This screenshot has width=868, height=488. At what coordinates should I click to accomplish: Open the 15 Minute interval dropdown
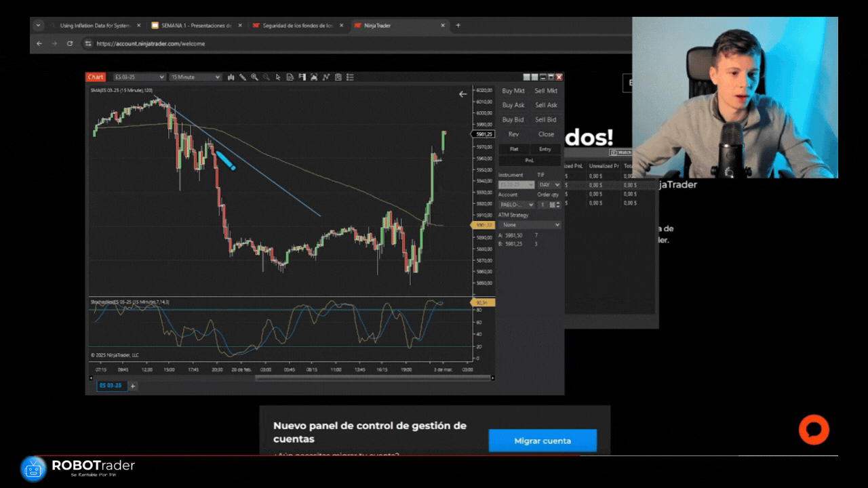tap(195, 77)
